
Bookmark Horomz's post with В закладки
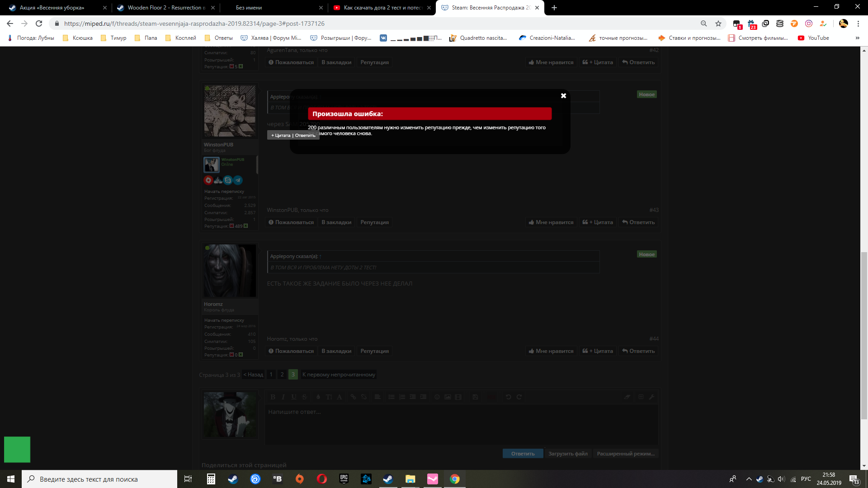(x=336, y=351)
